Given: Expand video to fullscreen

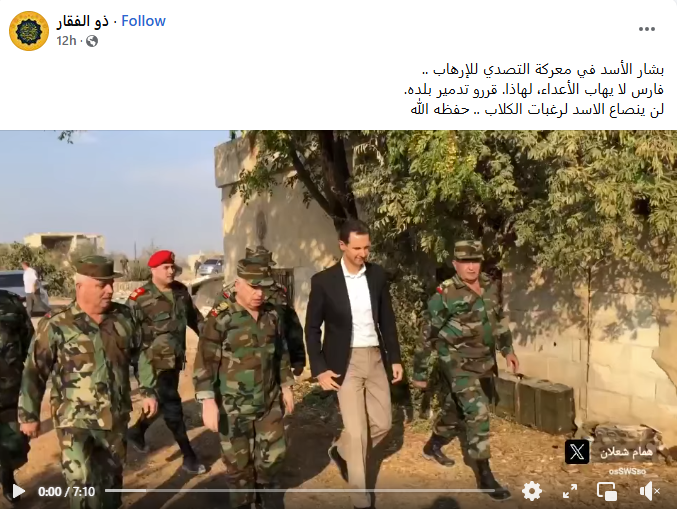Looking at the screenshot, I should [x=570, y=491].
